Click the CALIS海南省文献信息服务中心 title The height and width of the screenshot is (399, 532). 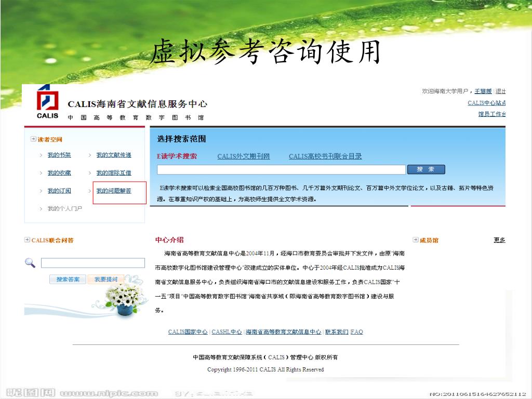pyautogui.click(x=137, y=104)
